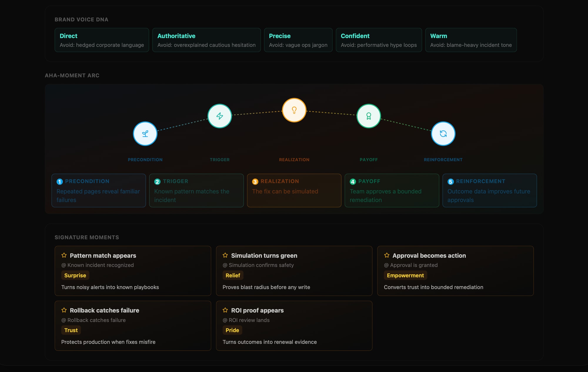Screen dimensions: 588x372
Task: Click the Trigger lightning bolt node
Action: (220, 116)
